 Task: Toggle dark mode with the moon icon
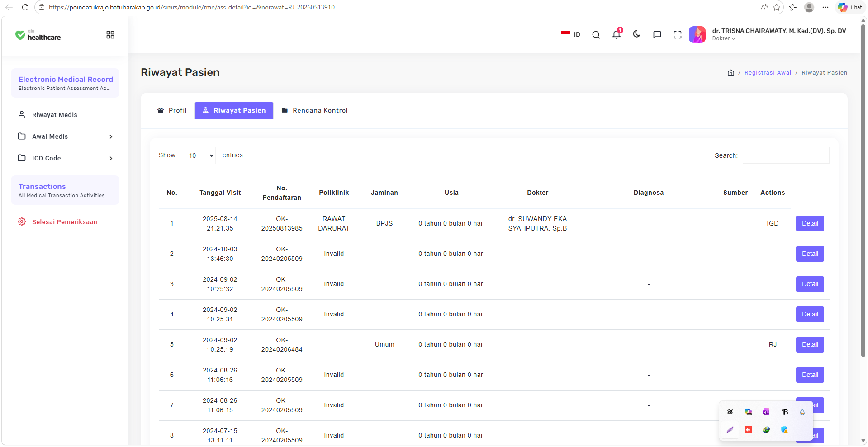tap(636, 34)
